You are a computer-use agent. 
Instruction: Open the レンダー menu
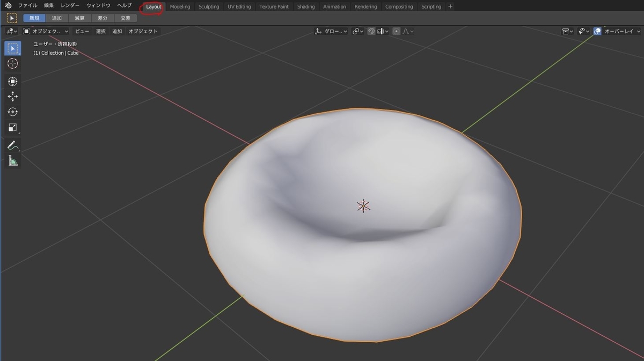[70, 5]
